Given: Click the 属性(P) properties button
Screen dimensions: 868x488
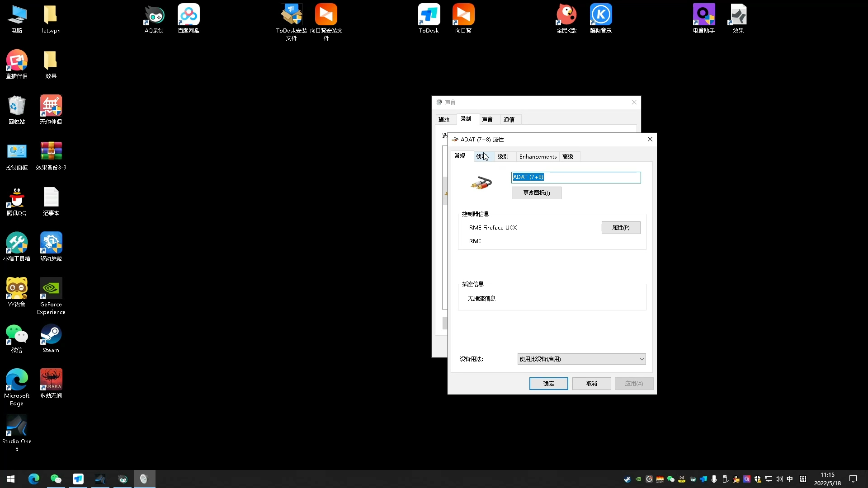Looking at the screenshot, I should click(621, 228).
